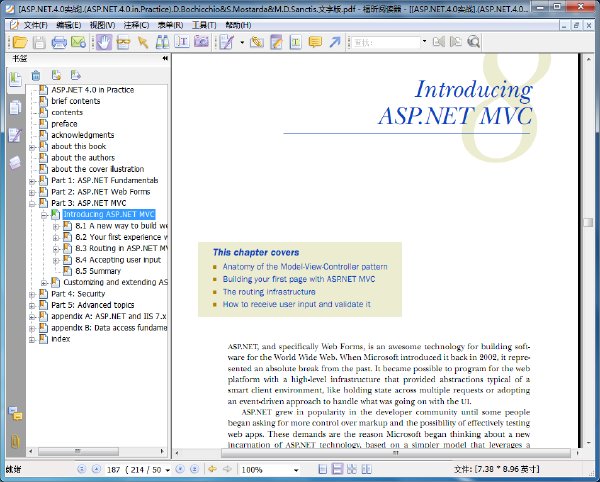
Task: Pick the arrow selection tool
Action: point(143,42)
